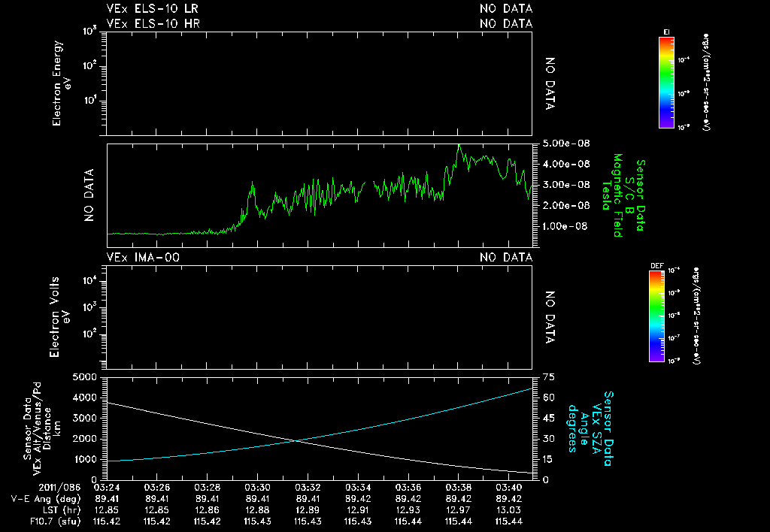Click the '03:32' time axis label
Screen dimensions: 770x532
pos(308,488)
